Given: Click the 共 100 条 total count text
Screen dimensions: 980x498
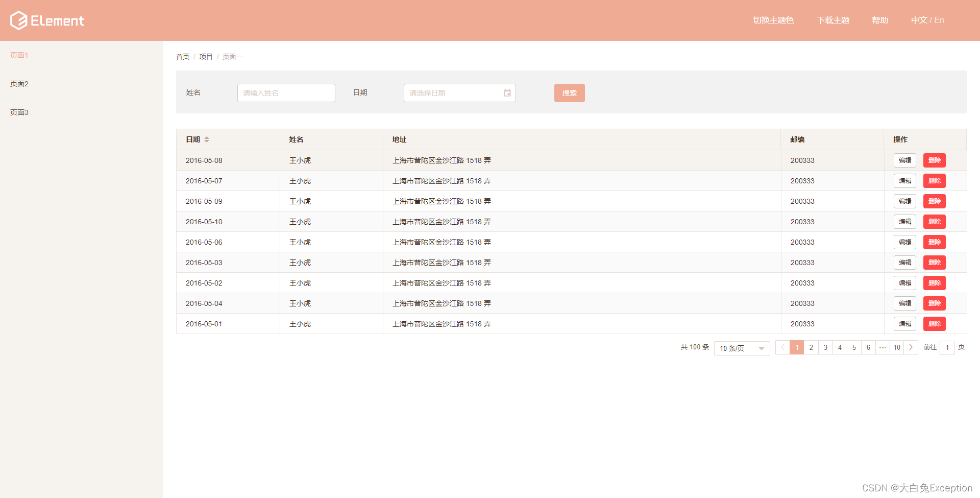Looking at the screenshot, I should click(x=695, y=347).
